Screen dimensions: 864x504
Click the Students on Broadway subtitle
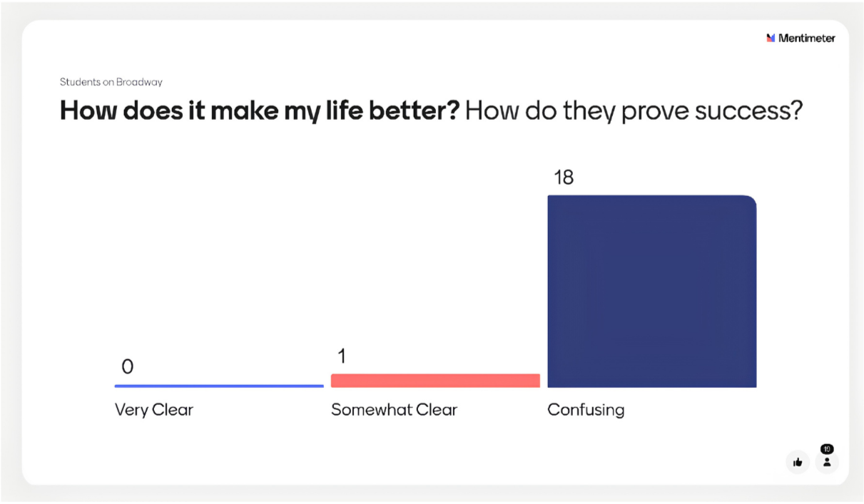tap(111, 82)
